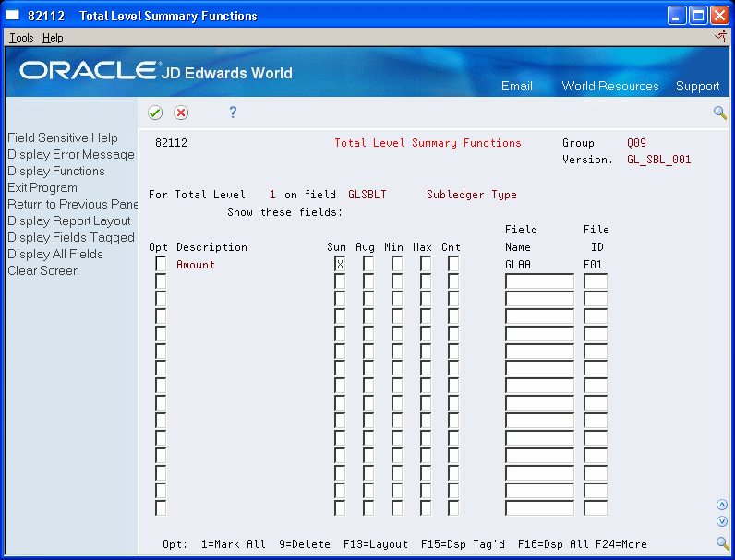
Task: Open the Email link
Action: [516, 86]
